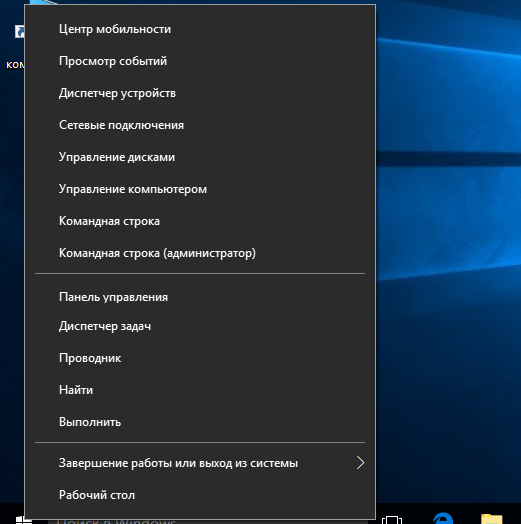
Task: Open Панель управления
Action: point(200,297)
